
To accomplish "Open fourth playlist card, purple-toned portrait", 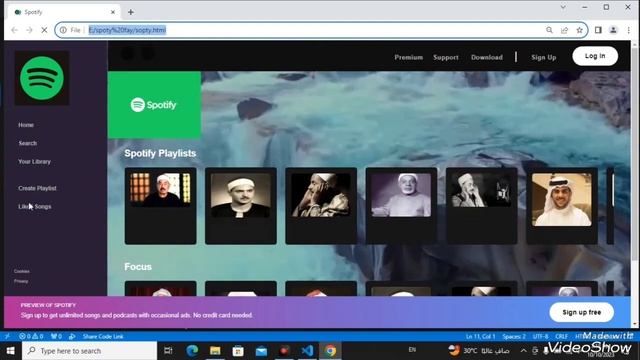I will 401,206.
